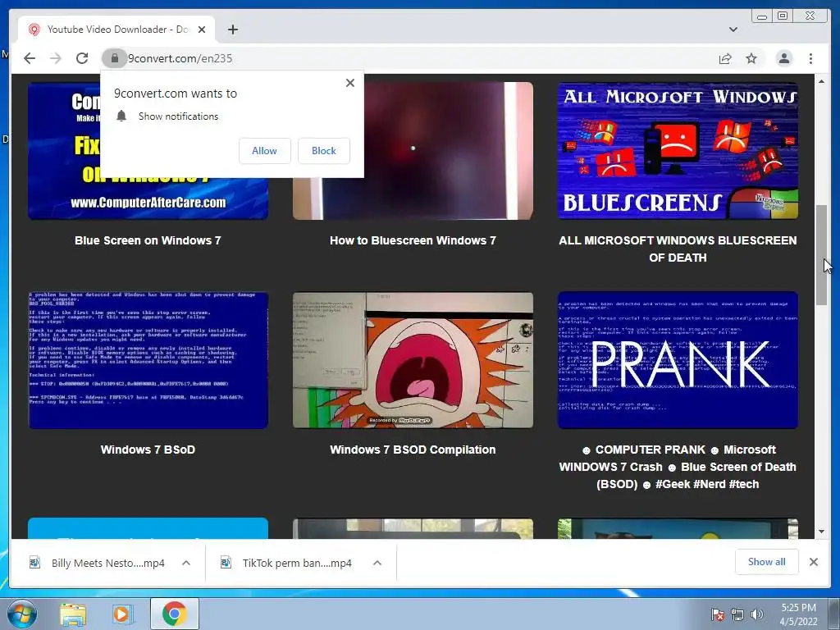Launch Windows Media Player from taskbar
Viewport: 840px width, 630px height.
click(x=121, y=614)
